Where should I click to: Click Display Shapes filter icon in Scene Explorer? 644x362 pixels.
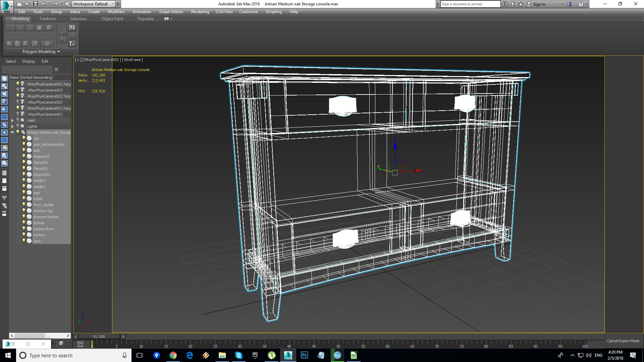4,86
